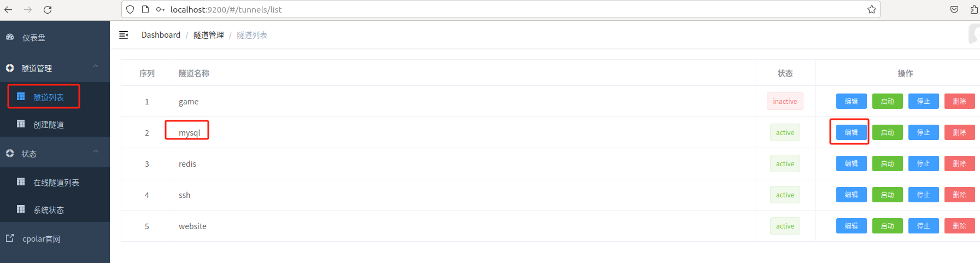Click the site security shield icon
980x263 pixels.
[130, 9]
